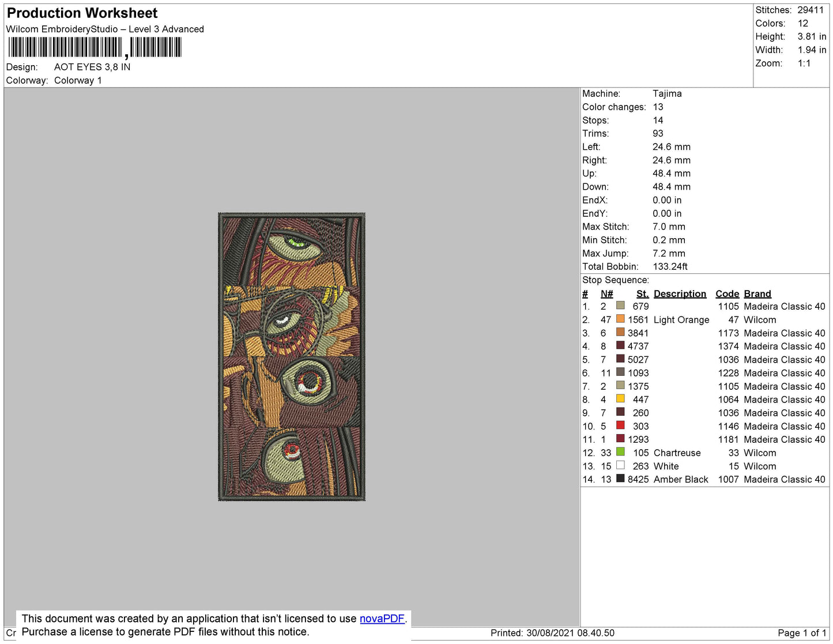Click the yellow swatch in row 8
Image resolution: width=833 pixels, height=644 pixels.
(x=620, y=399)
